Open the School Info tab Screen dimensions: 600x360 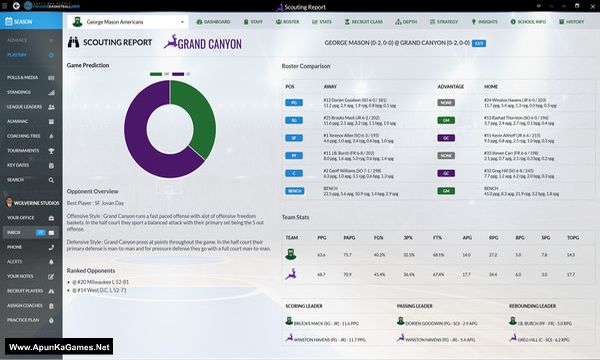(528, 22)
